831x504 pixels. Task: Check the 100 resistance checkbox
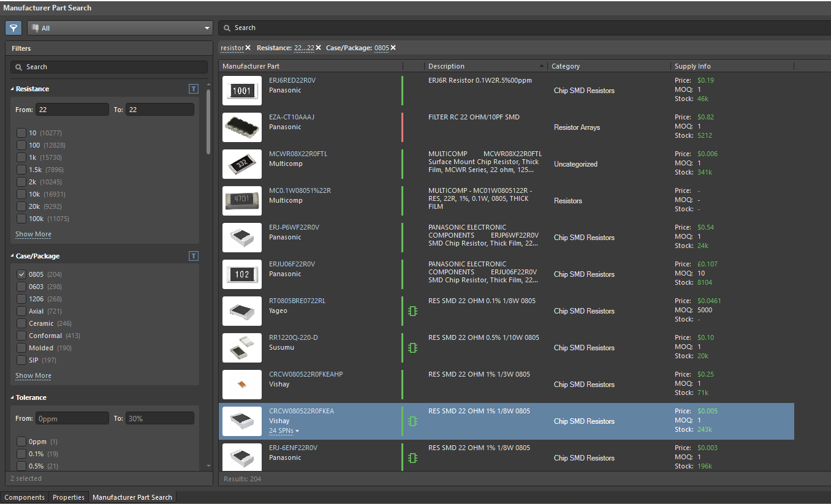pos(21,145)
